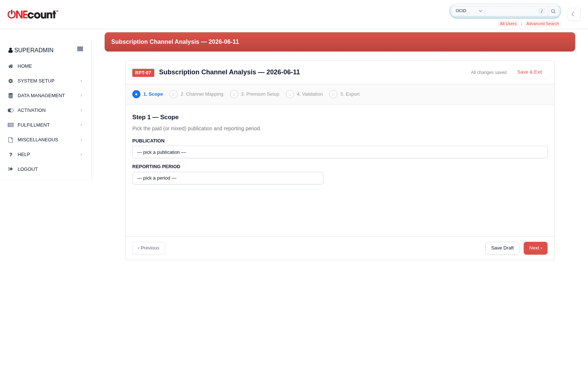Expand the Help submenu chevron
Image resolution: width=588 pixels, height=368 pixels.
coord(81,155)
